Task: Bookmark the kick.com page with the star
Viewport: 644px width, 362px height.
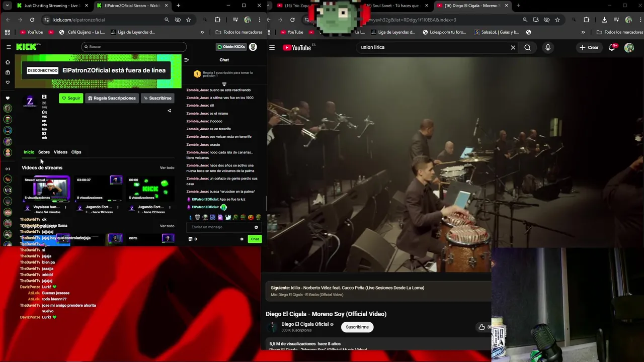Action: point(188,20)
